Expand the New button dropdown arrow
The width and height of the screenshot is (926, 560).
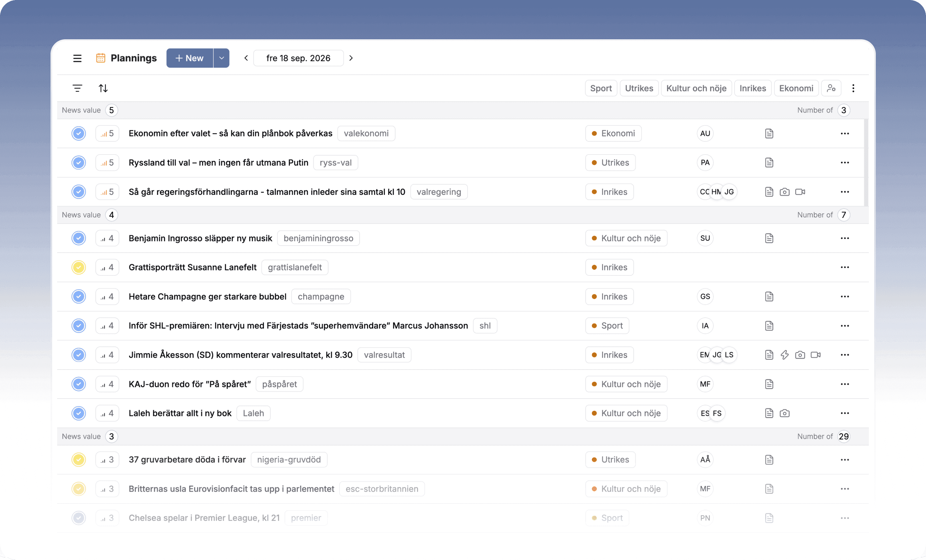click(x=221, y=58)
